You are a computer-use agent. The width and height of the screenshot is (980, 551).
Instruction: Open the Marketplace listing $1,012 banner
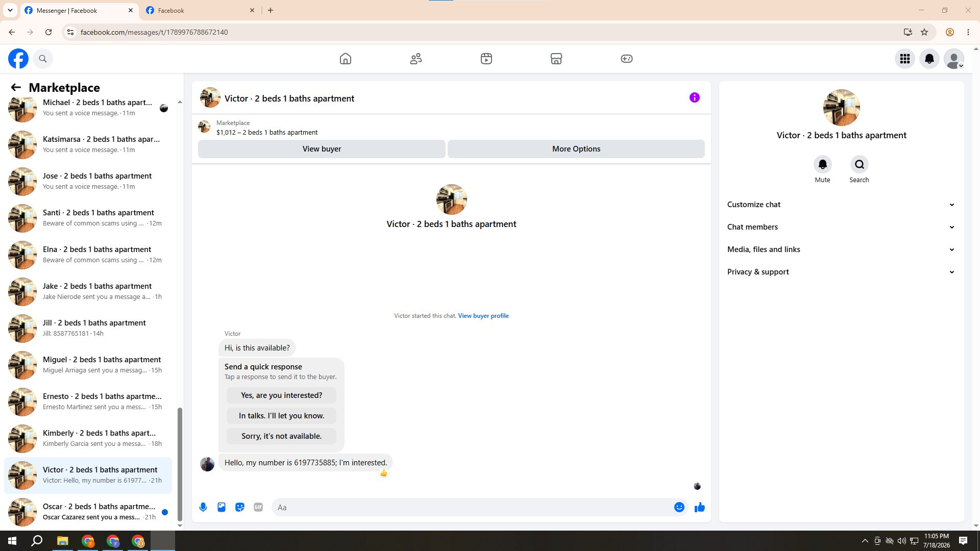pos(451,128)
